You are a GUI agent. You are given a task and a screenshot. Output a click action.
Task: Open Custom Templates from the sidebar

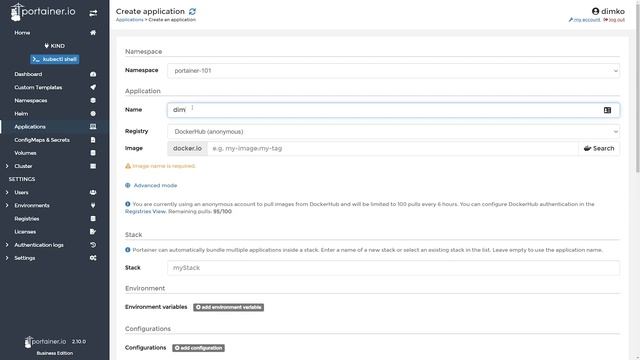click(x=38, y=87)
